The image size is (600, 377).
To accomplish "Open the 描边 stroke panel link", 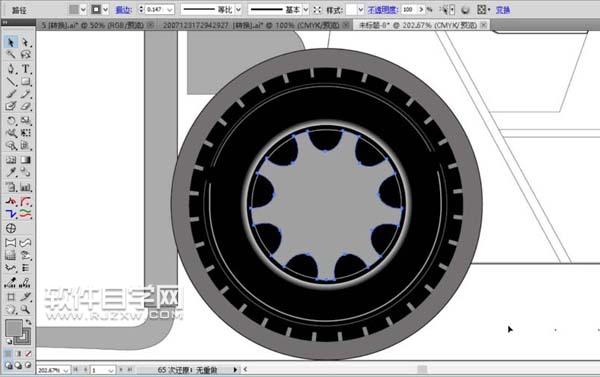I will pos(123,10).
